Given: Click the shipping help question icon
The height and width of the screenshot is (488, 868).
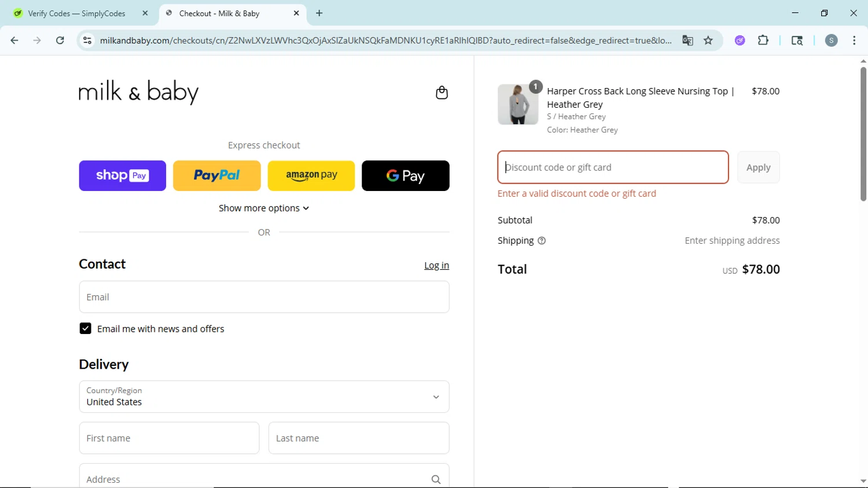Looking at the screenshot, I should (x=542, y=241).
